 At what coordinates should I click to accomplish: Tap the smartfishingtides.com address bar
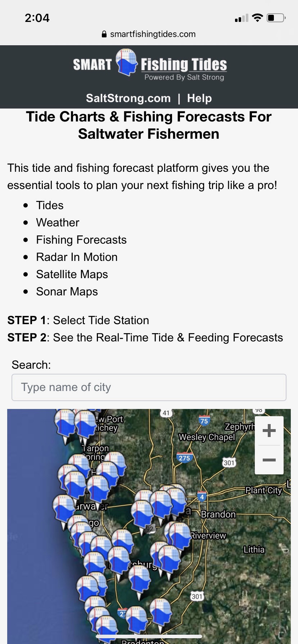tap(153, 34)
